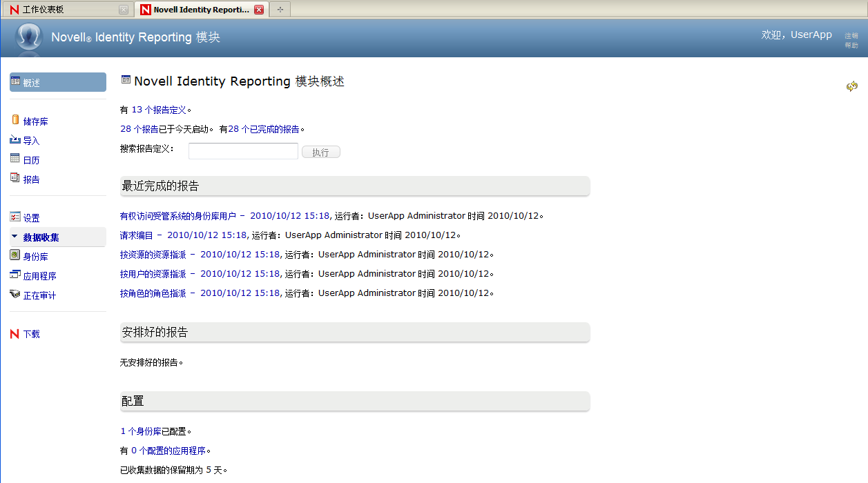Close the 工作仪表板 tab
Image resolution: width=868 pixels, height=483 pixels.
pyautogui.click(x=124, y=10)
